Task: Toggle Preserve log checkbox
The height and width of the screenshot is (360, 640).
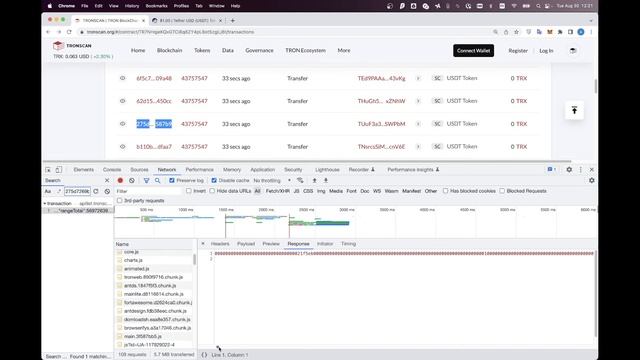Action: [x=172, y=180]
